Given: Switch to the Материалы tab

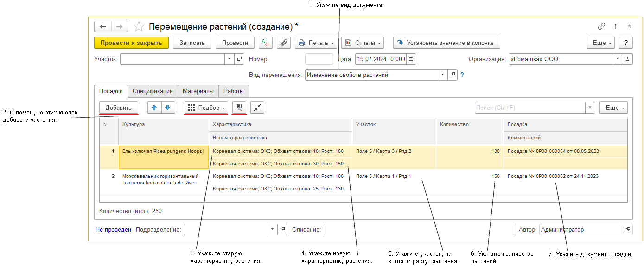Looking at the screenshot, I should click(198, 91).
